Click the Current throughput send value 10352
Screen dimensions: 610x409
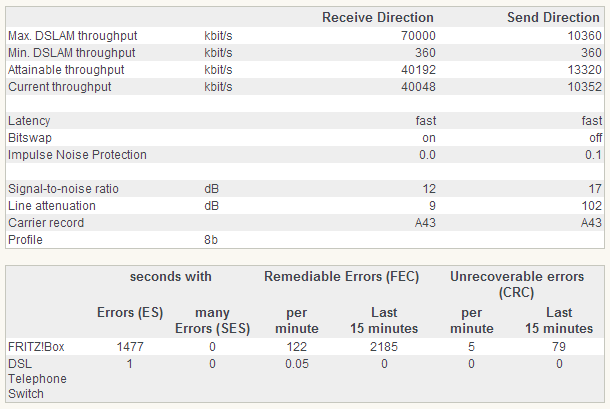click(x=585, y=87)
